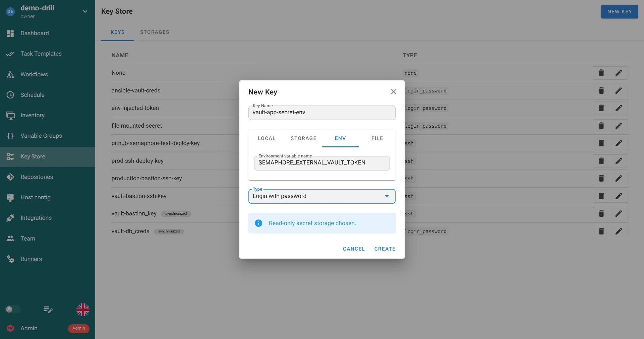The image size is (644, 339).
Task: Open Repositories in the sidebar
Action: tap(48, 177)
